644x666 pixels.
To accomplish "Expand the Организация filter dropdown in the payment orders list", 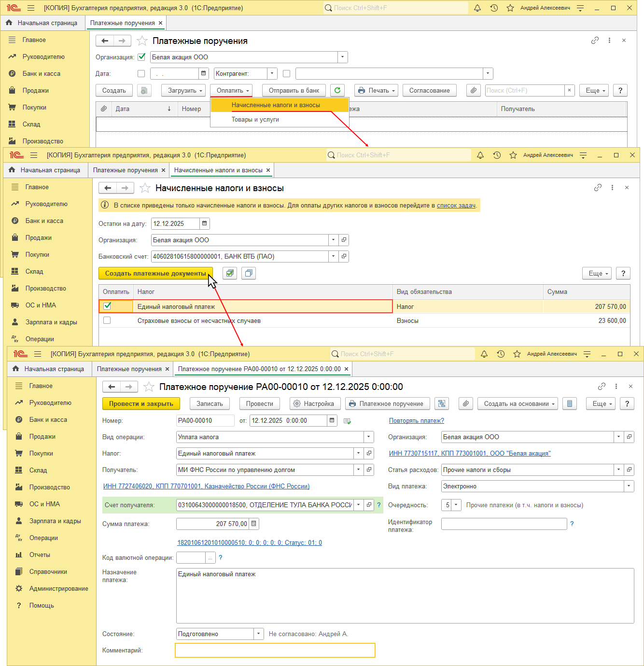I will pyautogui.click(x=343, y=57).
